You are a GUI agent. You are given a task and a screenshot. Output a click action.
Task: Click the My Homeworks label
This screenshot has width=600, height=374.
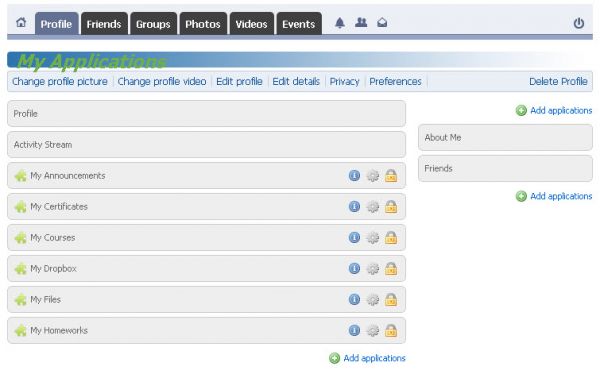click(x=59, y=331)
